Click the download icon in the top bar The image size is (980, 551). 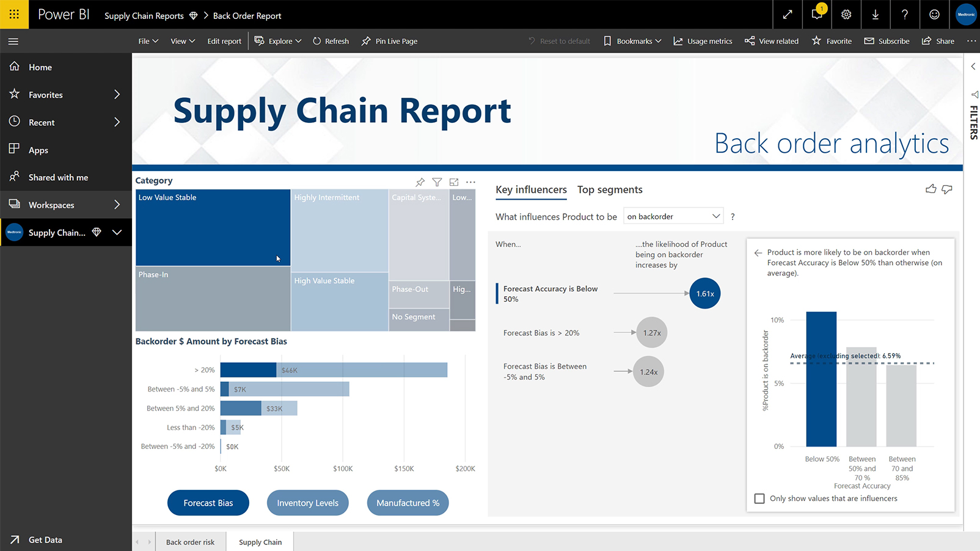click(x=876, y=15)
